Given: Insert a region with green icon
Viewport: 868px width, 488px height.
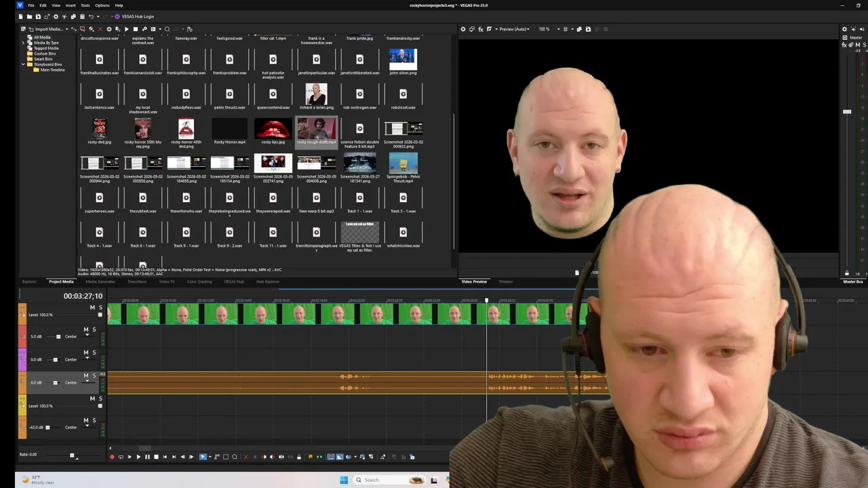Looking at the screenshot, I should (x=319, y=457).
